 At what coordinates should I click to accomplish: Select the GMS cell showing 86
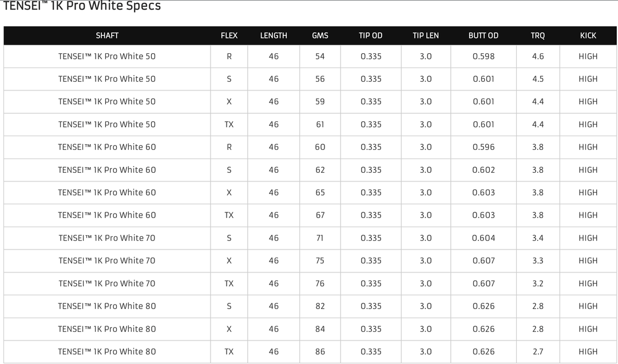click(x=320, y=351)
